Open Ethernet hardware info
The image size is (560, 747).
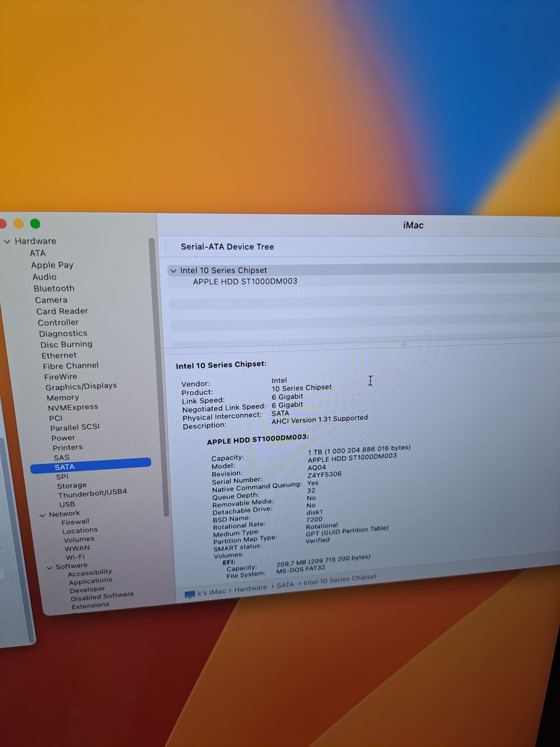click(59, 355)
